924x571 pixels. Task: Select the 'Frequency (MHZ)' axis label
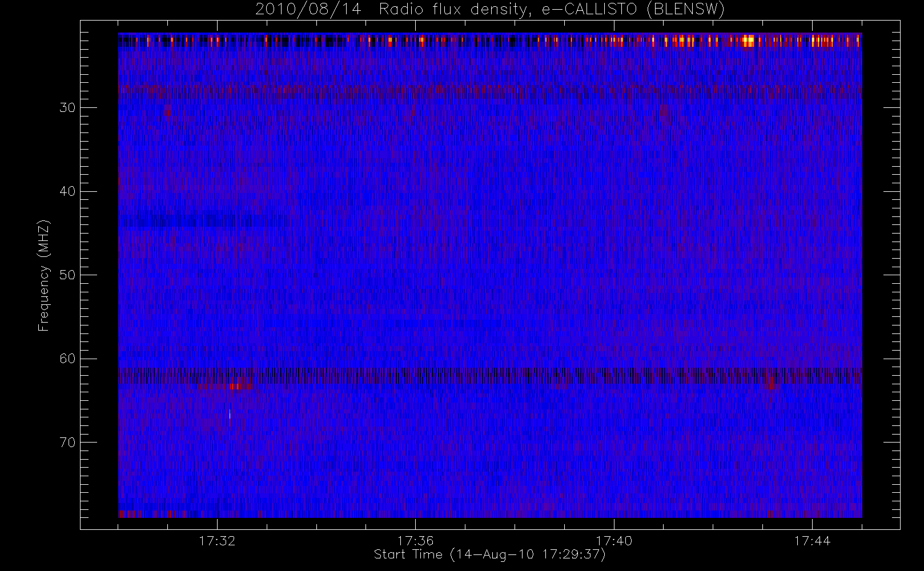(x=44, y=276)
